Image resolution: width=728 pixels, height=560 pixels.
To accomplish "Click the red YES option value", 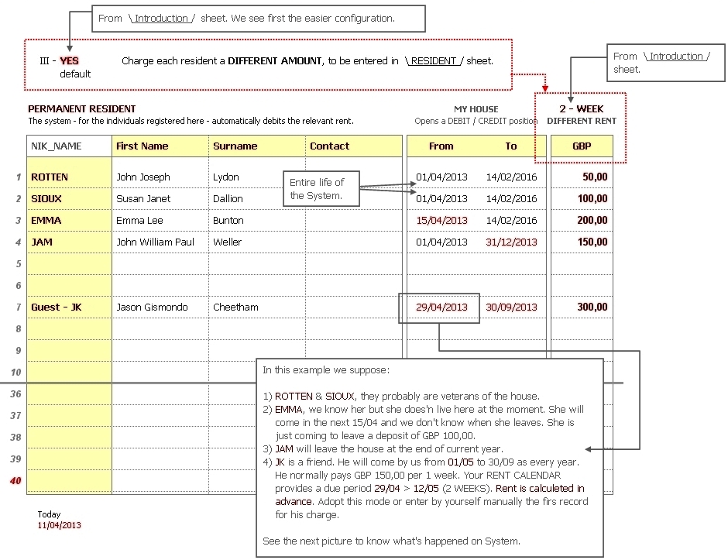I will coord(69,61).
